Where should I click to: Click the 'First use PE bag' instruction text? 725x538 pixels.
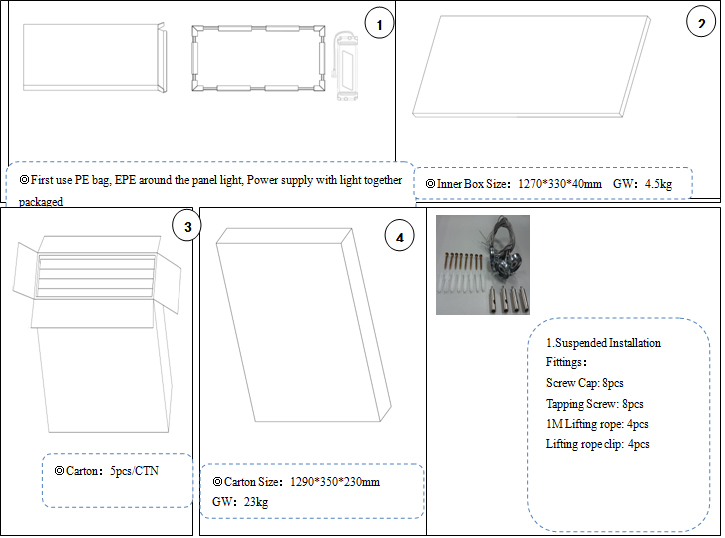point(210,181)
